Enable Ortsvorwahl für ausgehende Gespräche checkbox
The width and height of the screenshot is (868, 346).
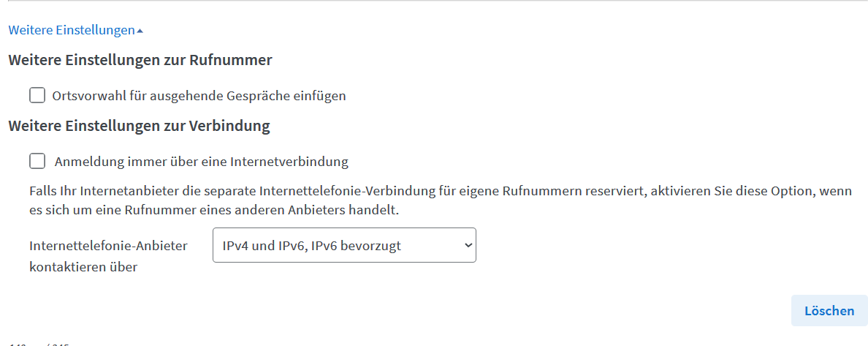[x=37, y=96]
